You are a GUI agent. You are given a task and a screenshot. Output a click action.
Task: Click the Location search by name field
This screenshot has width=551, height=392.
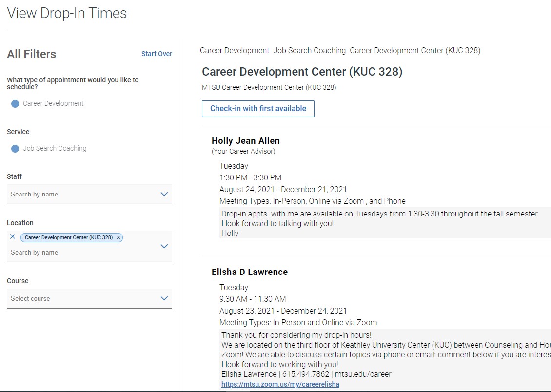78,252
